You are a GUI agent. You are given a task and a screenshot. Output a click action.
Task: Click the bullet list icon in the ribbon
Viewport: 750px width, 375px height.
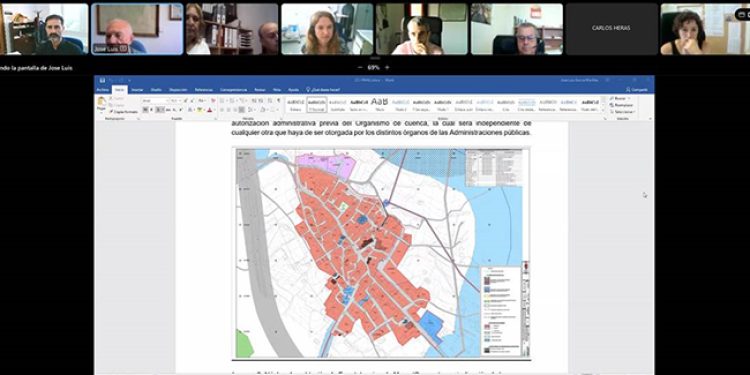tap(222, 100)
